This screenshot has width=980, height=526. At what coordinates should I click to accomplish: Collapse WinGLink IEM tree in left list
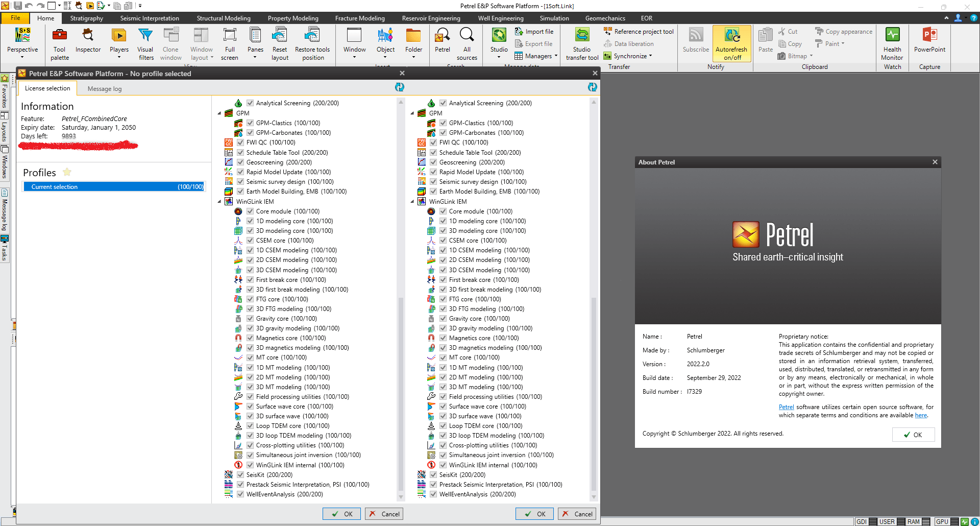(x=219, y=202)
